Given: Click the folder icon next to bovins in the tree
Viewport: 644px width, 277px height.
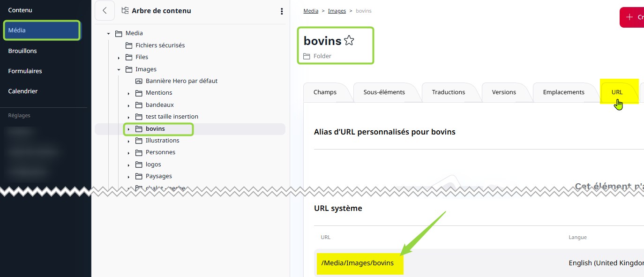Looking at the screenshot, I should [x=139, y=129].
